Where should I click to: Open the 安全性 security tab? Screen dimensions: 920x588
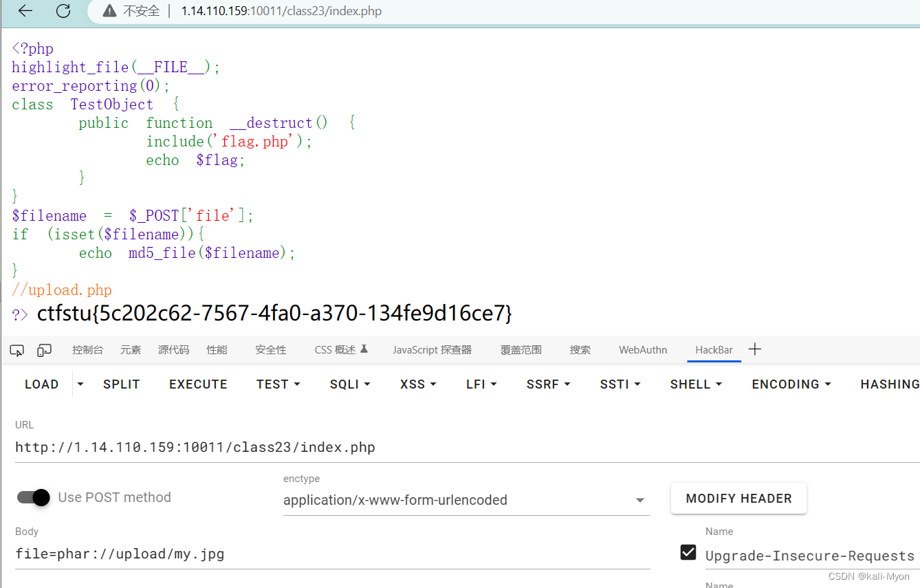pyautogui.click(x=271, y=350)
